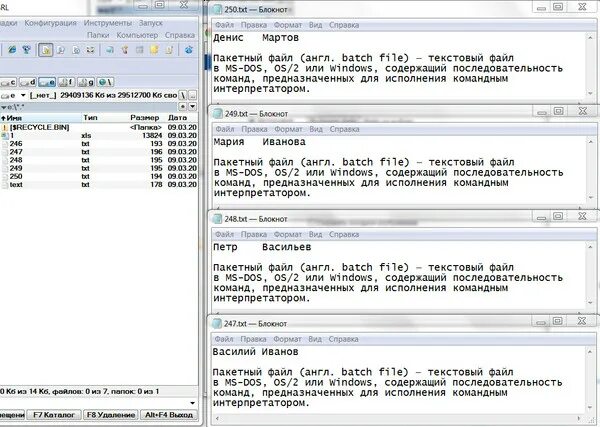Open Папки menu in Total Commander
Image resolution: width=600 pixels, height=427 pixels.
pos(98,35)
